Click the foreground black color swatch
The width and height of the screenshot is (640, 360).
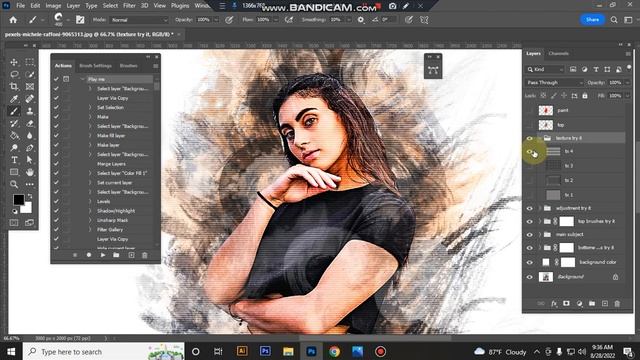[x=18, y=200]
